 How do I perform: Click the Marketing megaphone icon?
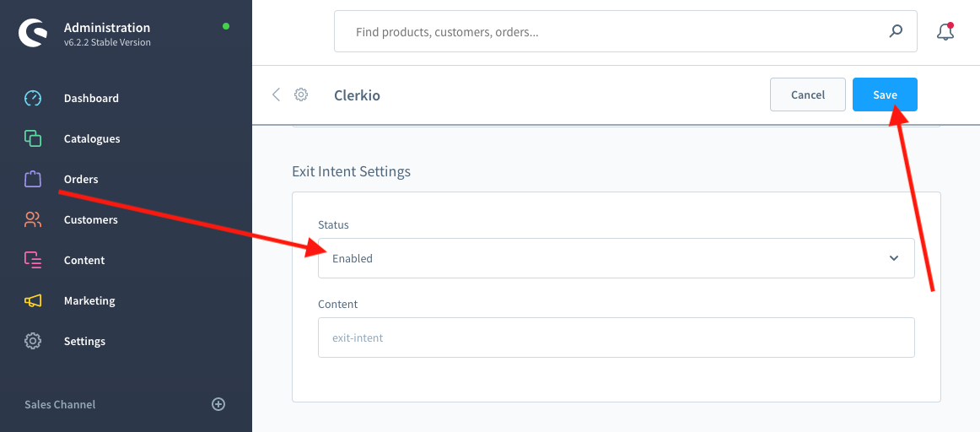[33, 300]
